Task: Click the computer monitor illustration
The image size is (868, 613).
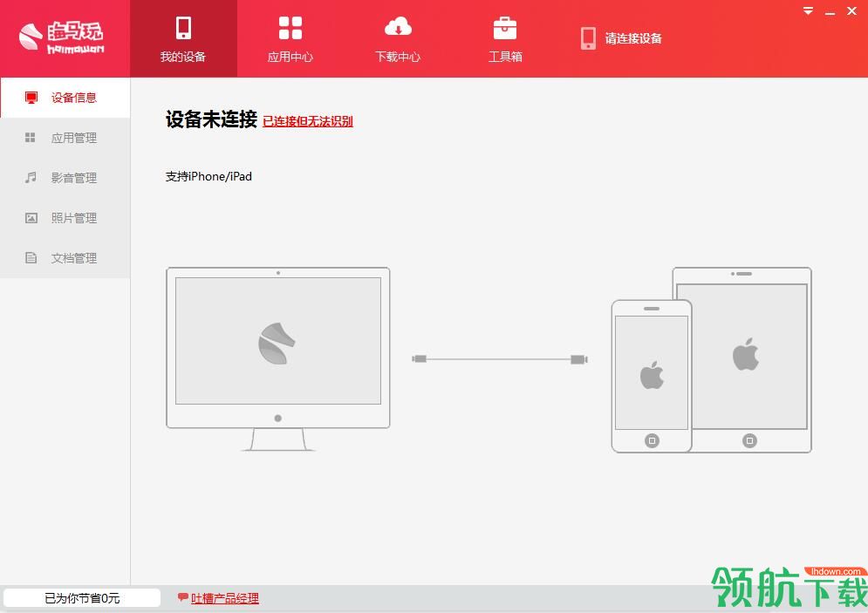Action: pos(278,358)
